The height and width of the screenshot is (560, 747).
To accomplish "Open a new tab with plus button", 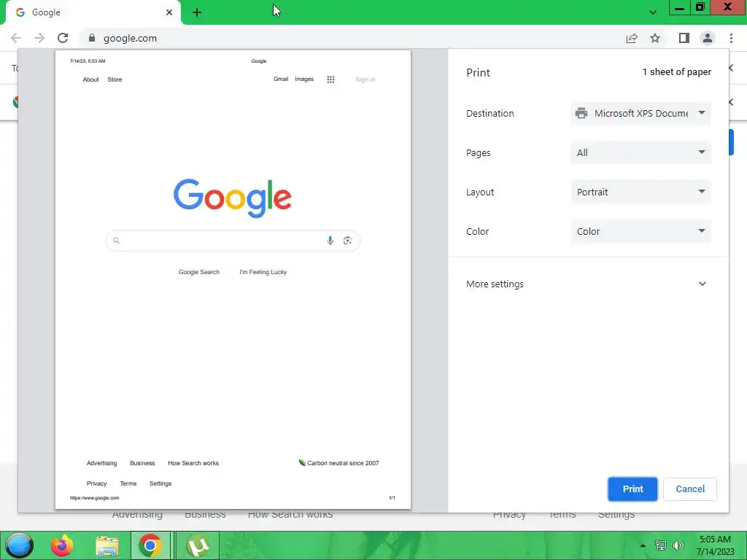I will tap(197, 12).
